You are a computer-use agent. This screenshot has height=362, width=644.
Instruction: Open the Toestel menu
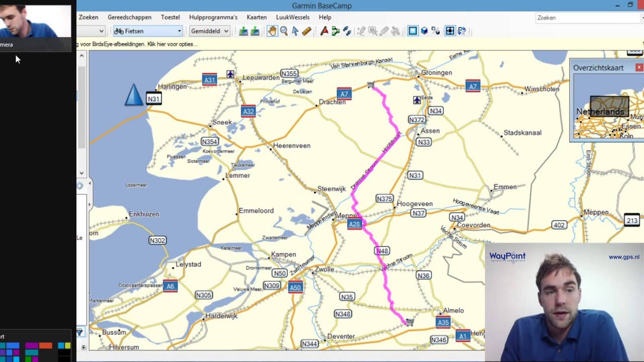(170, 17)
